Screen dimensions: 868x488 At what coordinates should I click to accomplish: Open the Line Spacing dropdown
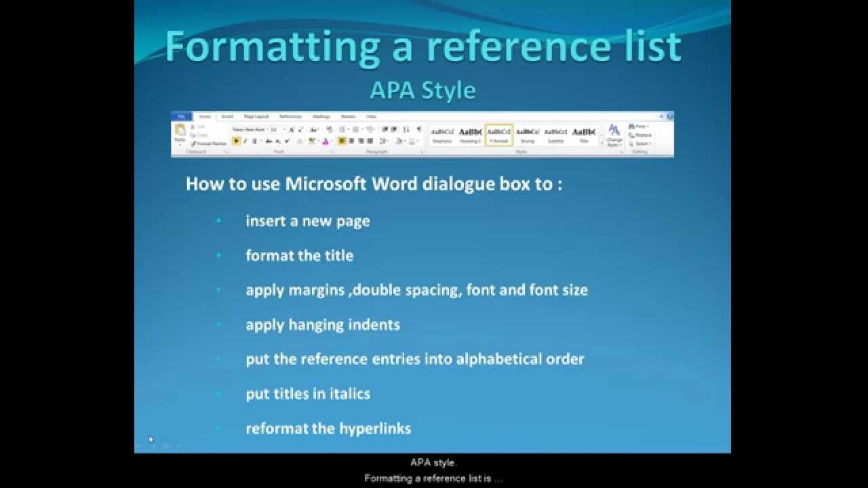(x=384, y=141)
